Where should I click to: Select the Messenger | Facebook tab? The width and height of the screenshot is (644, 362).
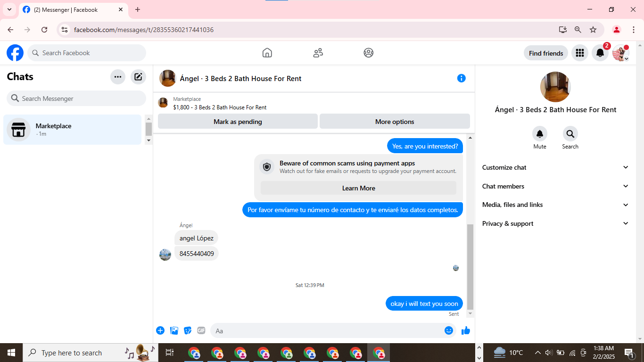click(x=74, y=9)
